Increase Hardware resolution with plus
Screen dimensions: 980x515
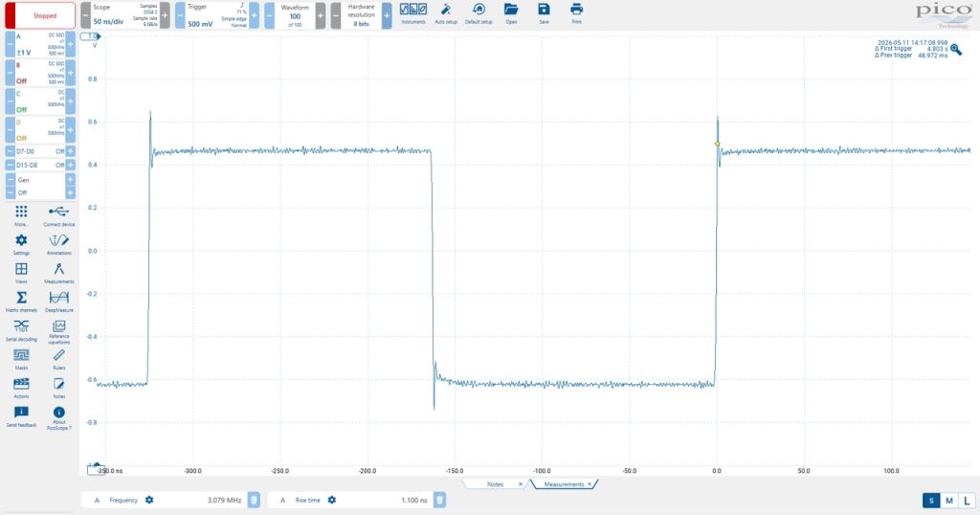[387, 15]
